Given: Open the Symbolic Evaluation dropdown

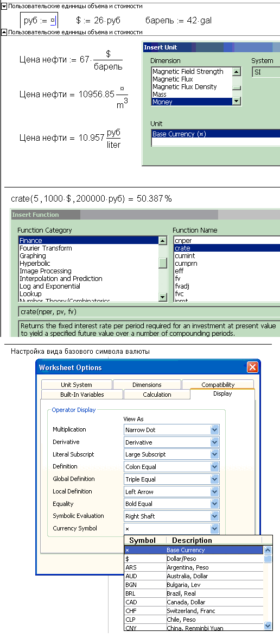Looking at the screenshot, I should [x=215, y=516].
